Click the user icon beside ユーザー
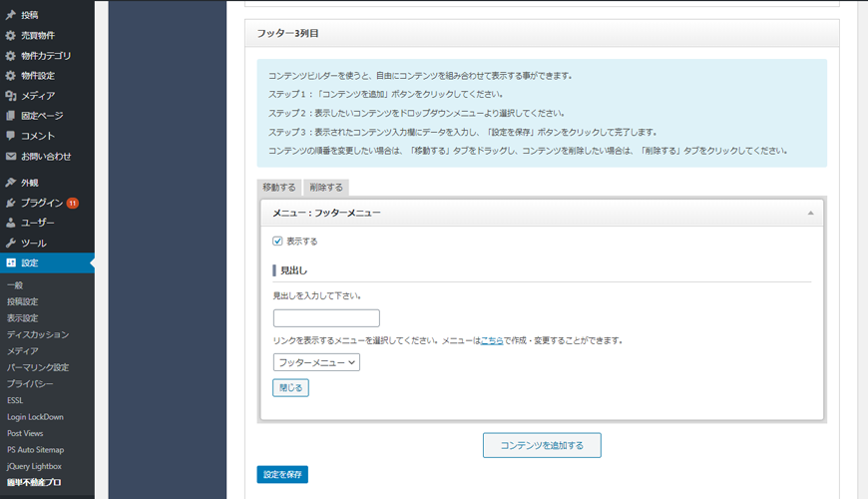 click(x=11, y=223)
